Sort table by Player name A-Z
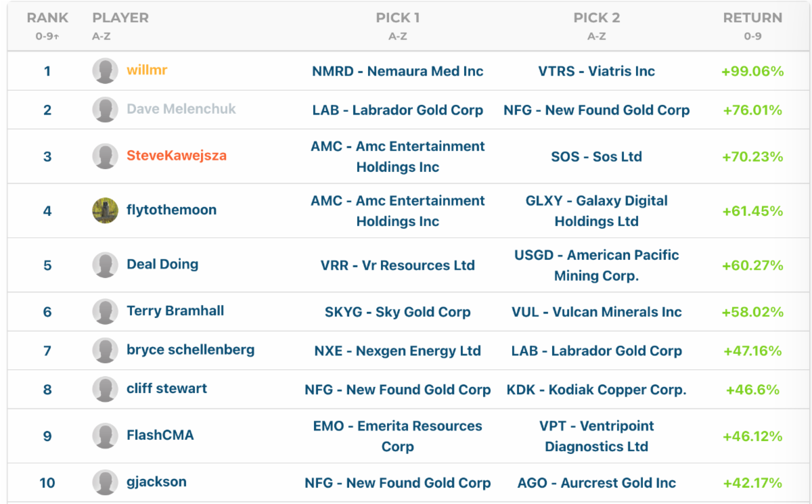812x504 pixels. 120,19
